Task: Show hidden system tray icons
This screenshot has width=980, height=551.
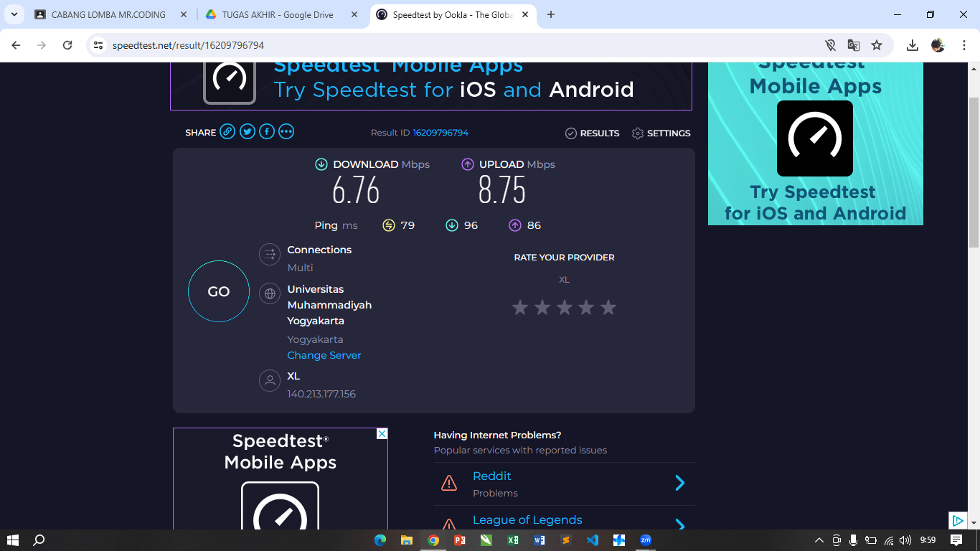Action: click(819, 540)
